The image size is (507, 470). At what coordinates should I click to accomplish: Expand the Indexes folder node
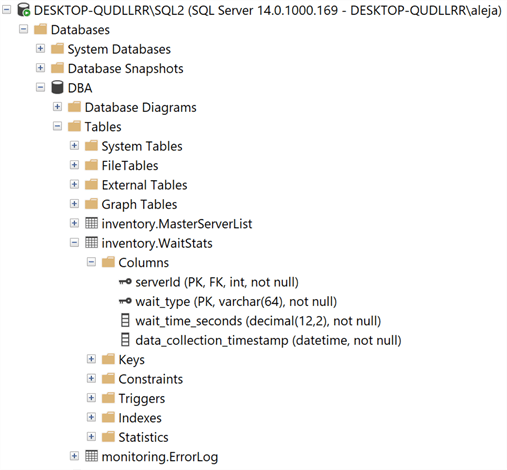point(91,417)
